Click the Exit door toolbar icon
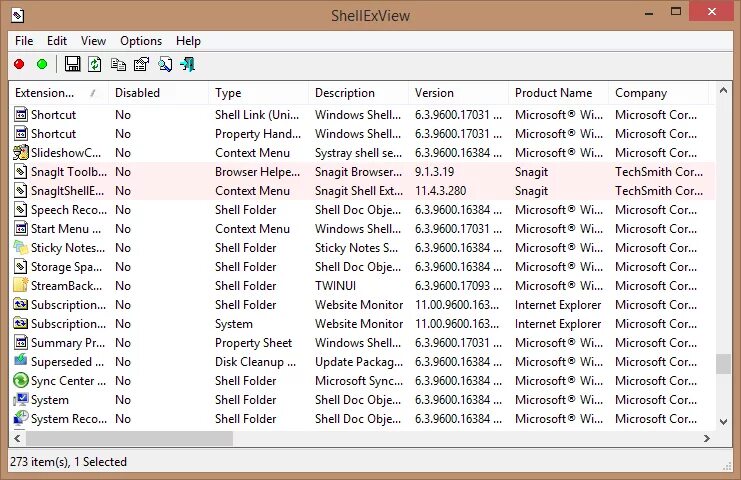 [188, 64]
